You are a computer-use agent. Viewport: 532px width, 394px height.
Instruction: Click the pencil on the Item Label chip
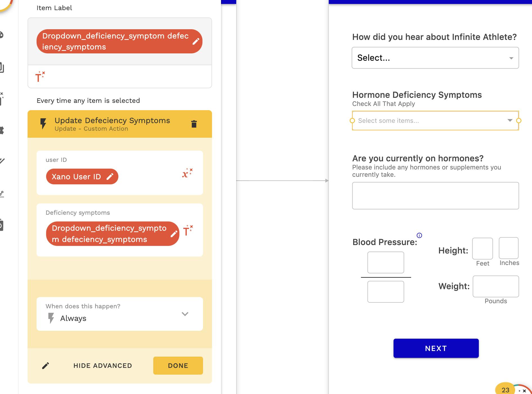click(196, 41)
